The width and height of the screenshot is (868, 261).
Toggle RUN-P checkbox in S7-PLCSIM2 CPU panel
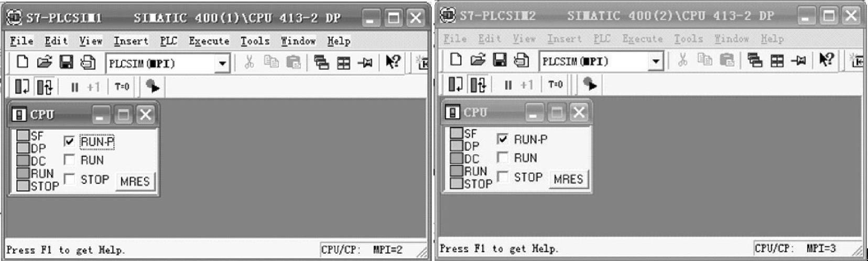(503, 139)
